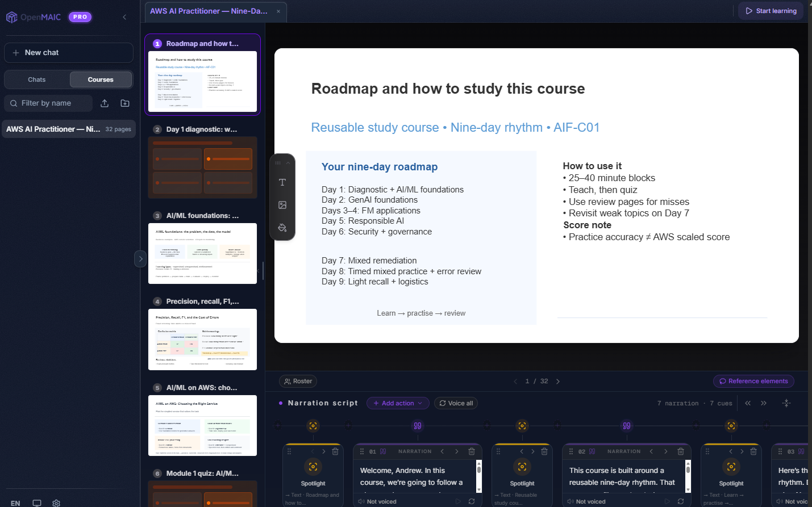The width and height of the screenshot is (812, 507).
Task: Select the paint bucket fill tool
Action: 282,228
